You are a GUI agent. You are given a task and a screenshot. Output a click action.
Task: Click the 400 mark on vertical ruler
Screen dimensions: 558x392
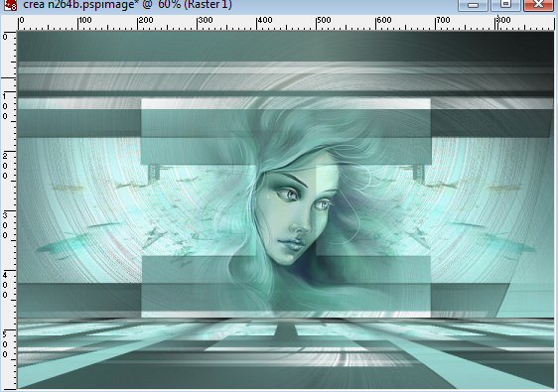click(5, 285)
